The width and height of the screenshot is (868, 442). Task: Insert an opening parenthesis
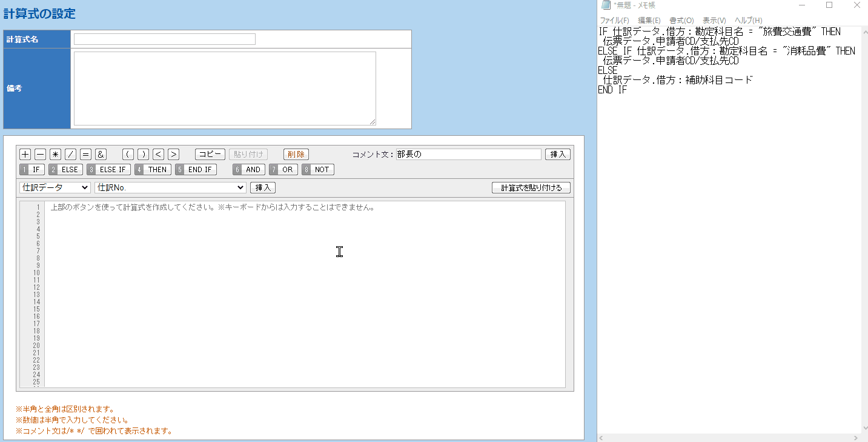128,154
